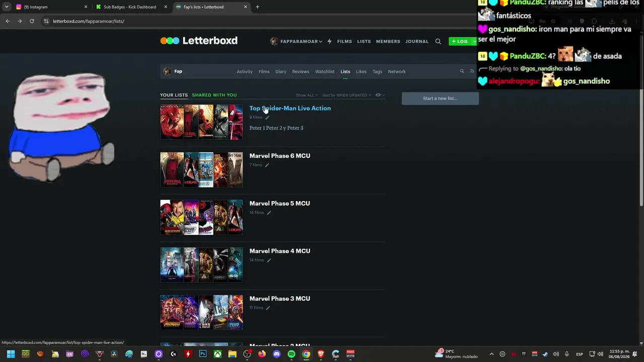This screenshot has width=644, height=362.
Task: Open Top Spider-Man Live Action list link
Action: 290,108
